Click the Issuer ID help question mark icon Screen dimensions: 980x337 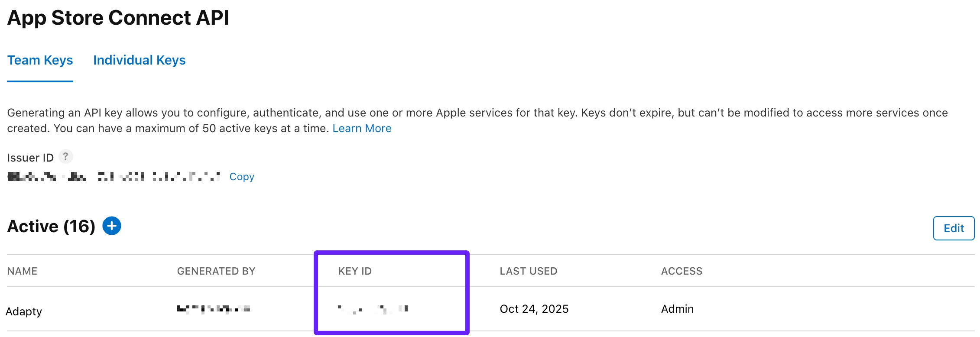click(x=65, y=156)
